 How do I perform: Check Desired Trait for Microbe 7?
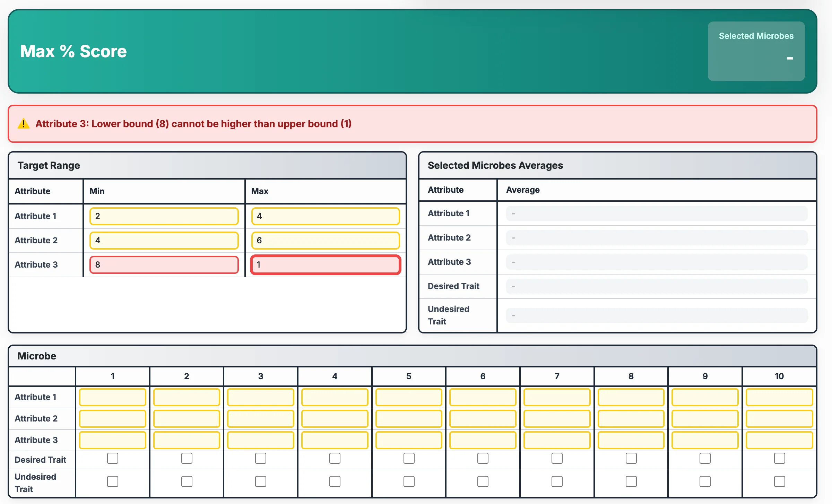tap(557, 458)
